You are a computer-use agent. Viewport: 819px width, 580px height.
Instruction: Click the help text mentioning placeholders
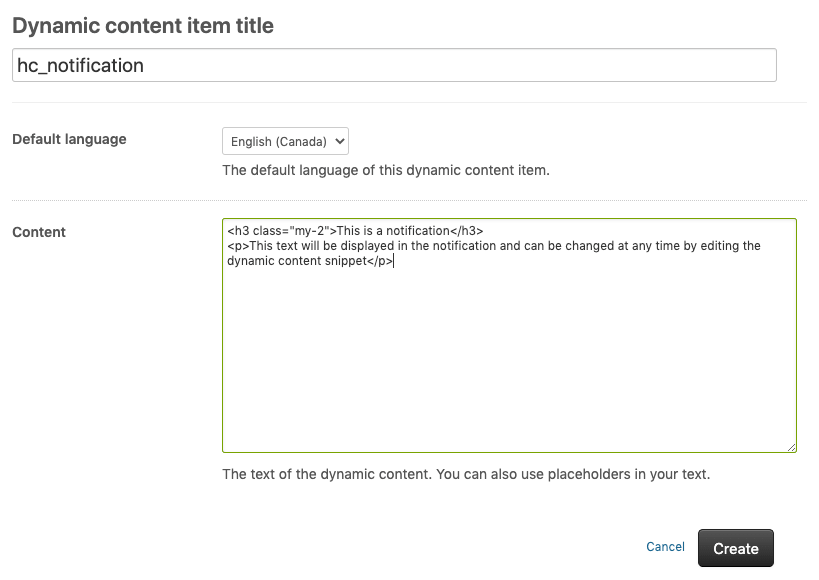point(465,474)
